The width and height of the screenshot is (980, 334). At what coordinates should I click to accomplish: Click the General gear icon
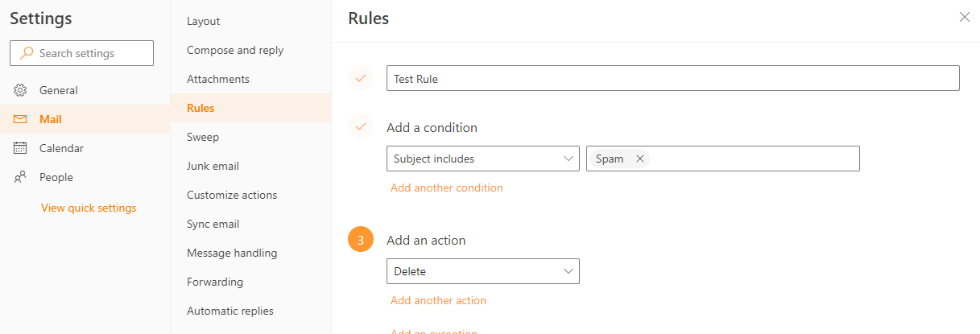pyautogui.click(x=21, y=90)
